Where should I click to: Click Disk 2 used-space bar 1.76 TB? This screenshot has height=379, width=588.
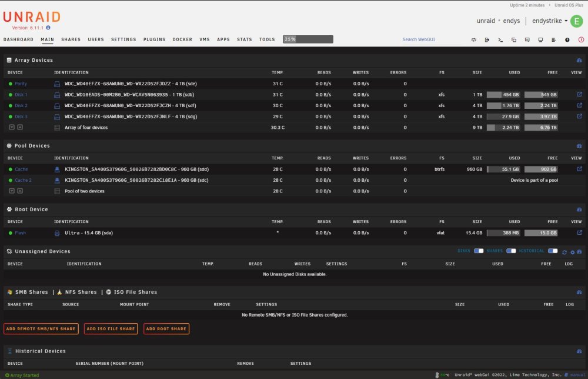tap(503, 105)
